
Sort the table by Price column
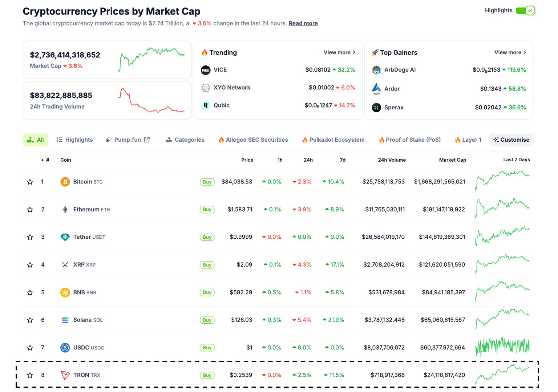247,160
